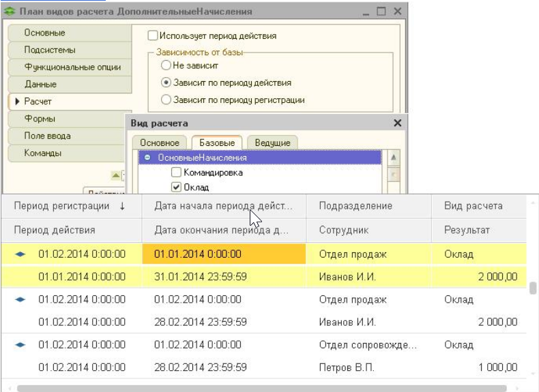Click the vertical scrollbar thumb of records table
Screen dimensions: 539x392
pyautogui.click(x=533, y=288)
